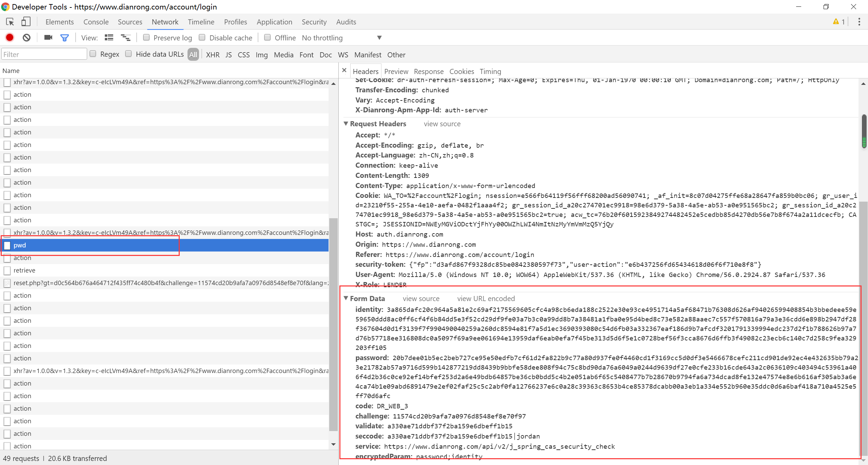Open the Response tab of the request
The image size is (868, 465).
tap(429, 72)
